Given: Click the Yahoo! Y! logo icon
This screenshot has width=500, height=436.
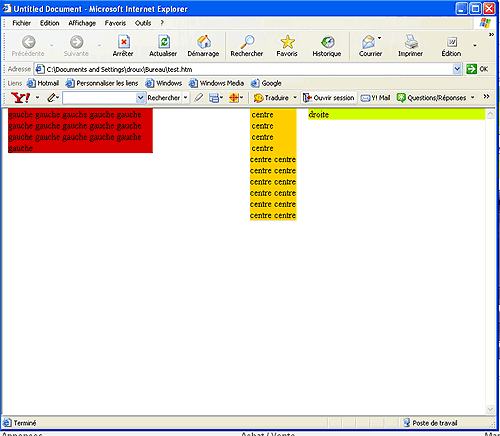Looking at the screenshot, I should coord(21,98).
